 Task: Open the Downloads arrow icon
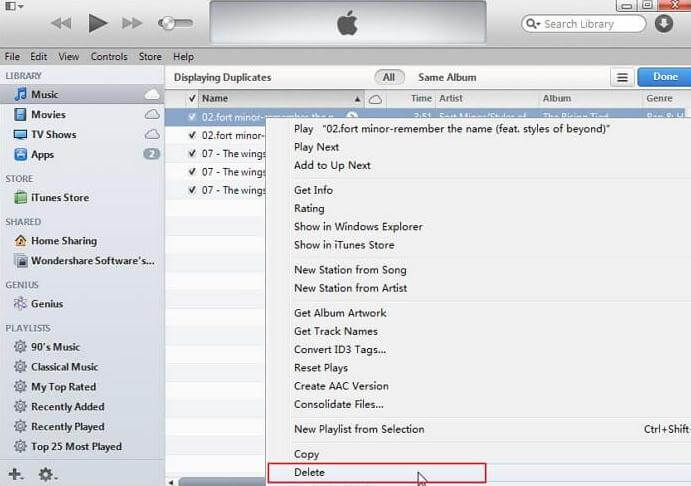664,23
